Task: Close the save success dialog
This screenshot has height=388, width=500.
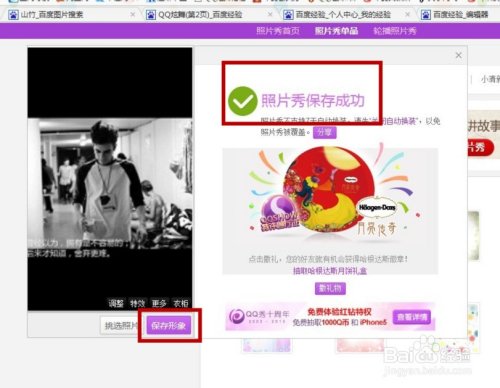Action: 458,55
